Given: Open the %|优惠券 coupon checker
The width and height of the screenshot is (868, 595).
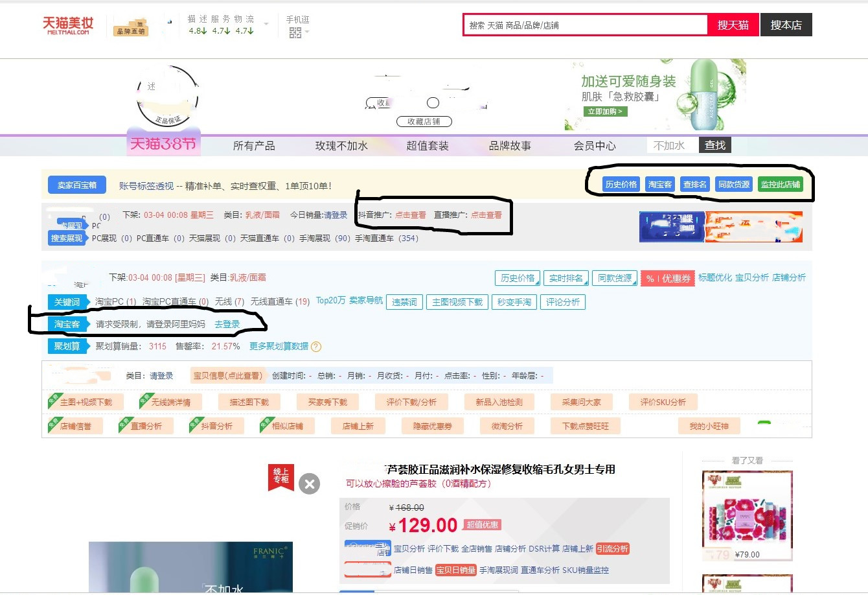Looking at the screenshot, I should pos(667,277).
